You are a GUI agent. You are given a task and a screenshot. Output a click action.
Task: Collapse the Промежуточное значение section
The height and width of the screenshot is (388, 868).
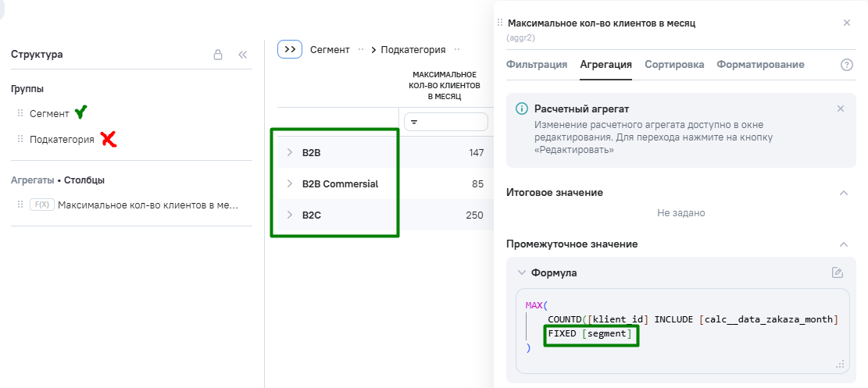(844, 244)
